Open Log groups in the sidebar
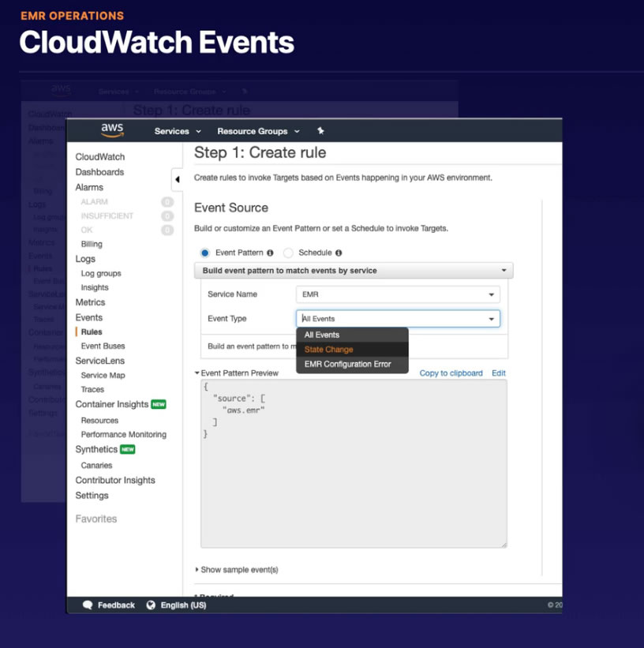This screenshot has height=648, width=644. click(101, 274)
